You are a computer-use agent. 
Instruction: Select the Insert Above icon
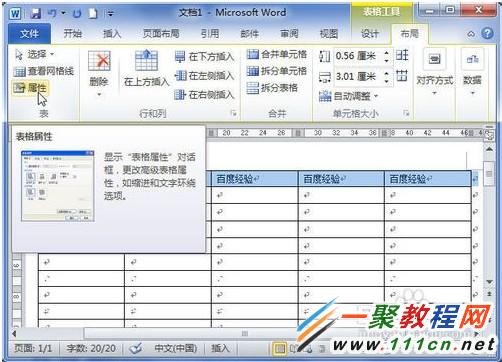click(146, 61)
